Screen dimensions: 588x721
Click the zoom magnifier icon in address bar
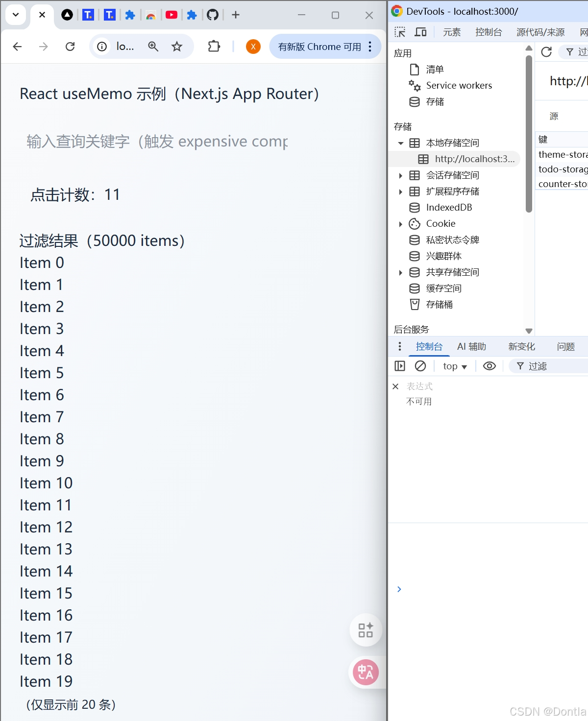(153, 47)
